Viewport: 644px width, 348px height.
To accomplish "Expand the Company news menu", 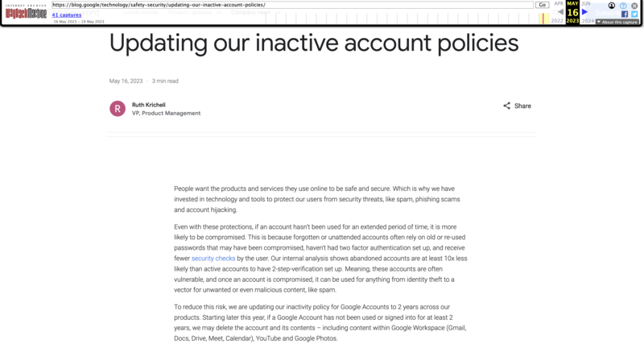I will (x=255, y=12).
